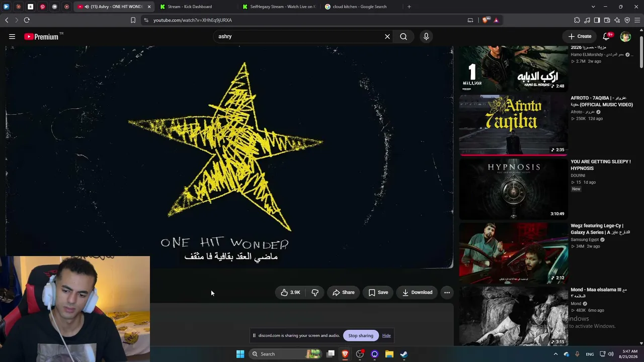Open the account avatar menu

point(625,36)
